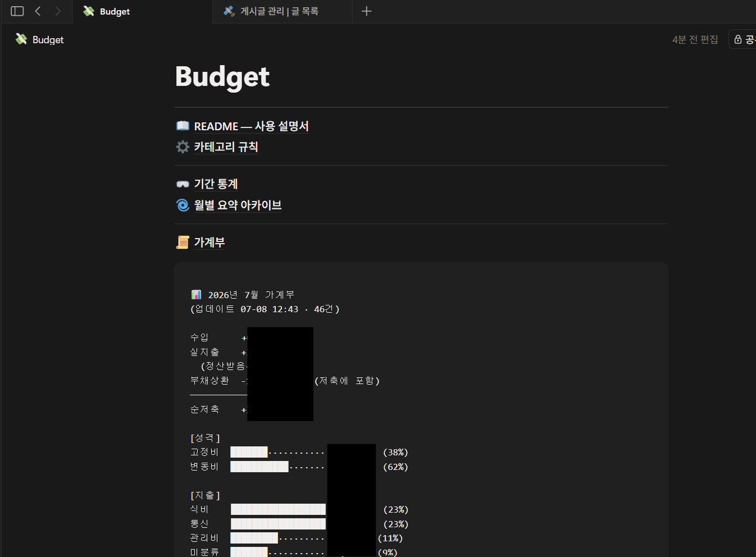Click the Budget page title heading
Viewport: 756px width, 557px height.
222,77
